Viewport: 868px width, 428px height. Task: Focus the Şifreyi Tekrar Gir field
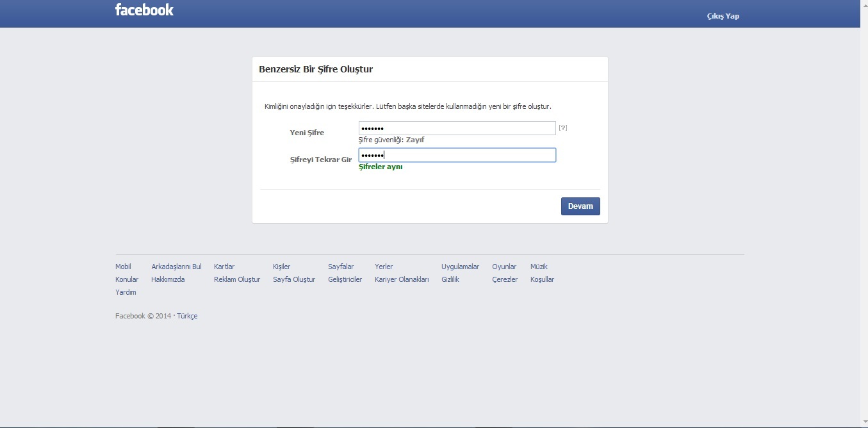[457, 155]
